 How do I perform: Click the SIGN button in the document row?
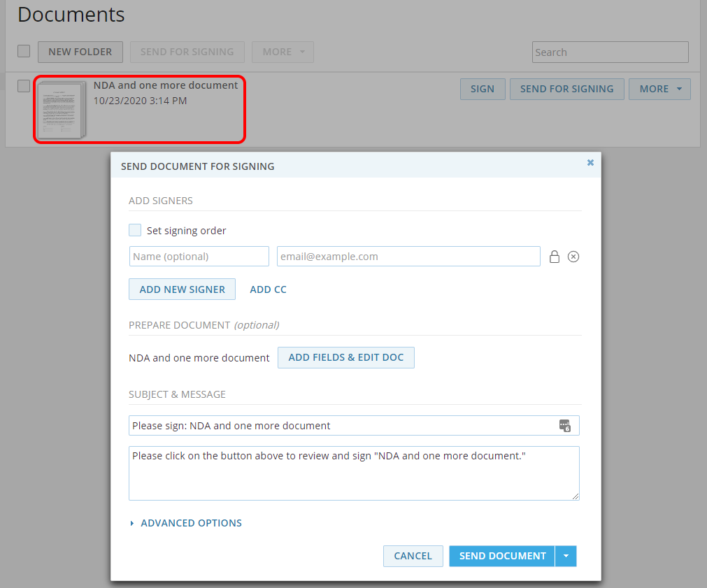[x=483, y=89]
